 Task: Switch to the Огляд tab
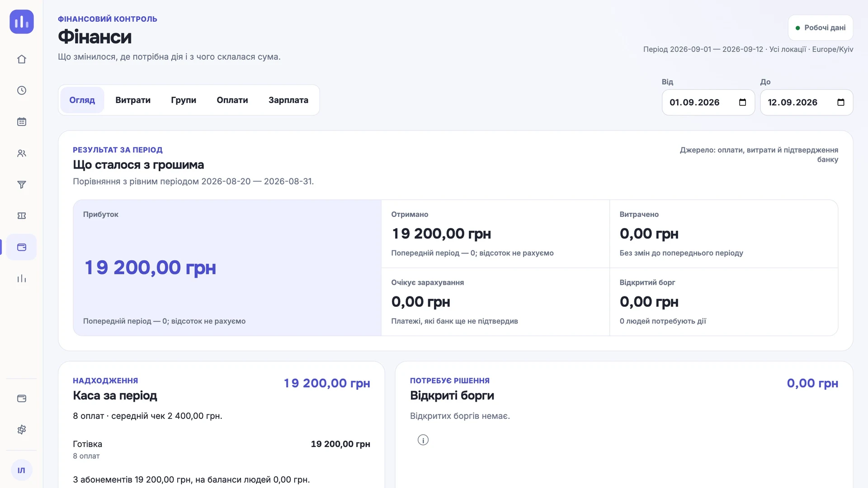pyautogui.click(x=82, y=100)
